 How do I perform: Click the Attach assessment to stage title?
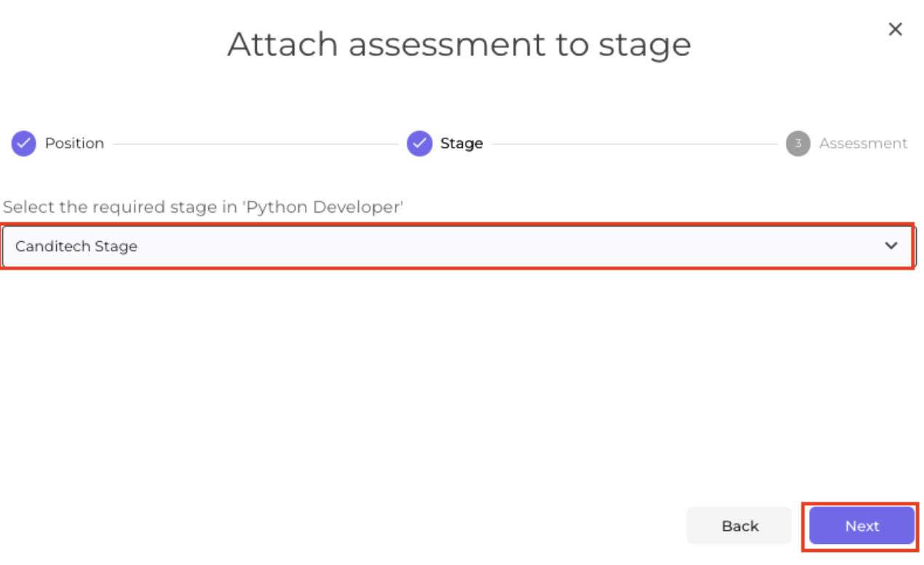click(x=459, y=44)
